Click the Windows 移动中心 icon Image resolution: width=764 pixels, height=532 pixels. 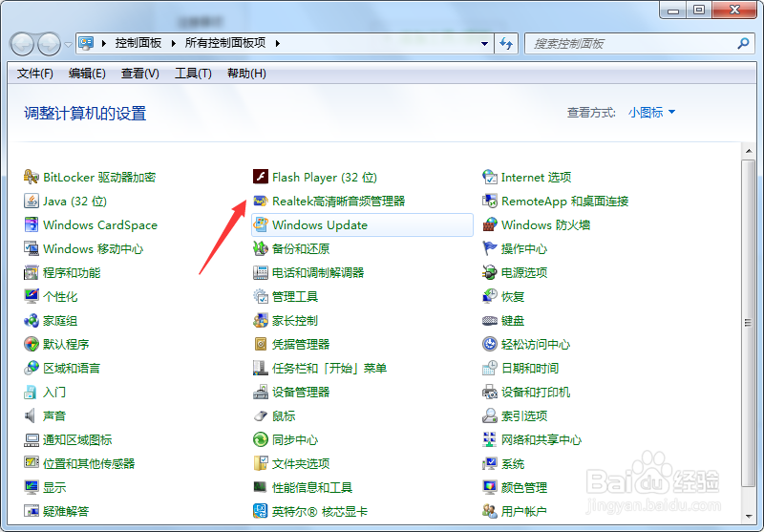pyautogui.click(x=32, y=248)
